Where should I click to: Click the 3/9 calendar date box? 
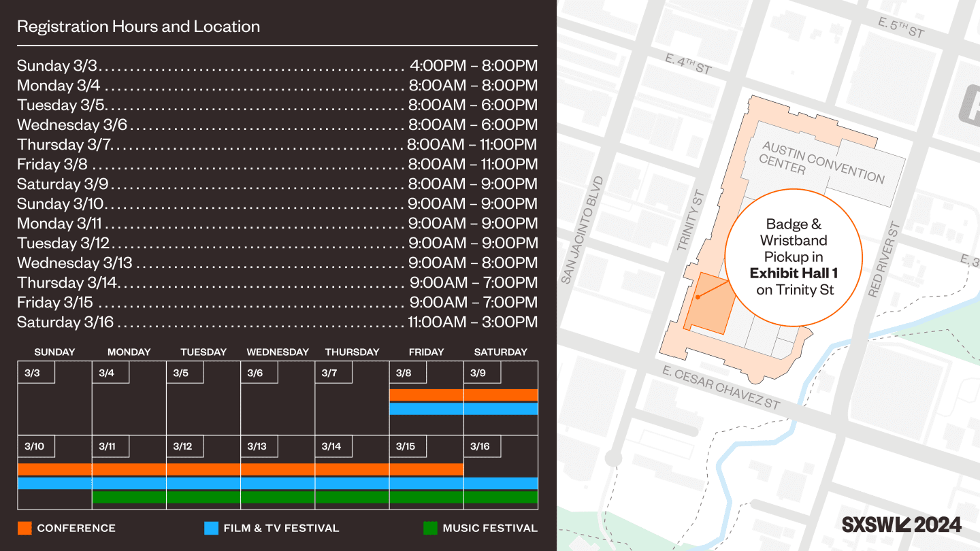coord(483,372)
